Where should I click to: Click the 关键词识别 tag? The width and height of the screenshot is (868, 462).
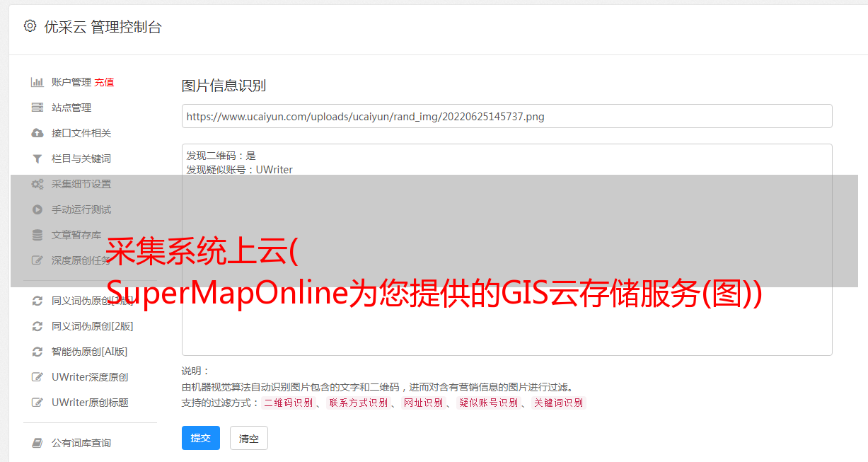pyautogui.click(x=559, y=403)
